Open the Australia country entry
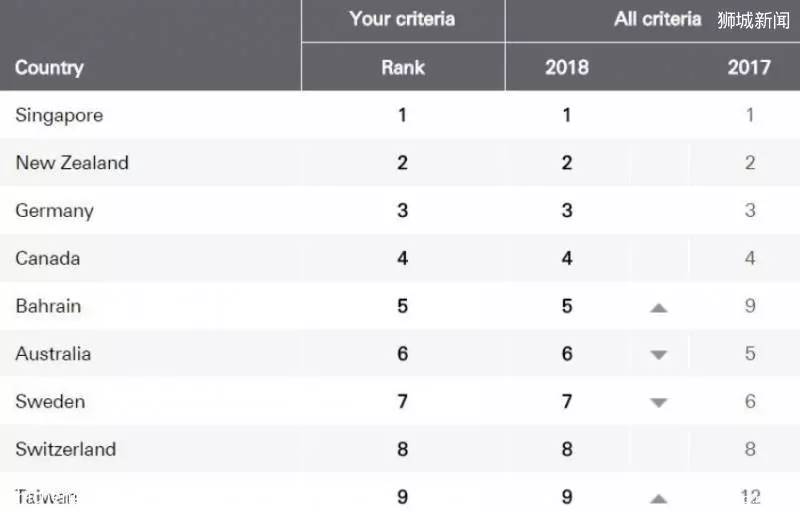 click(53, 353)
